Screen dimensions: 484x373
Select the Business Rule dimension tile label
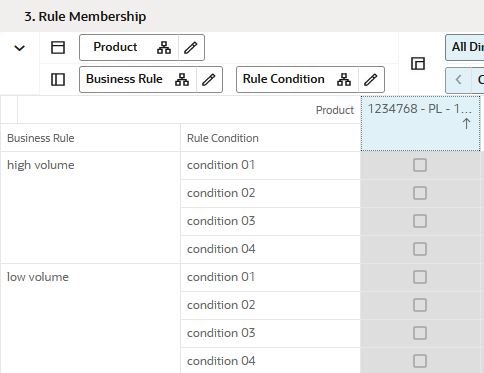tap(124, 79)
